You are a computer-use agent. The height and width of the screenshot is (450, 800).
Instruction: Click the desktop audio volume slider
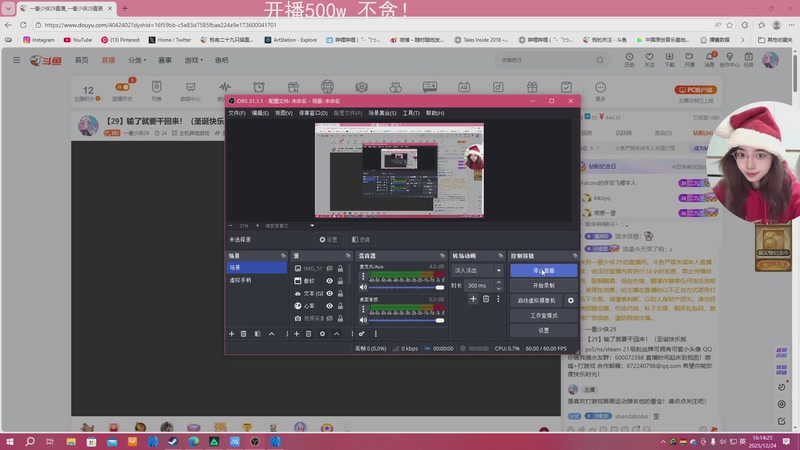(406, 320)
